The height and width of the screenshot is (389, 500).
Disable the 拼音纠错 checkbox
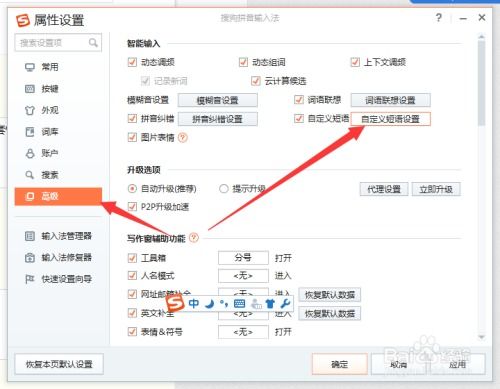pos(132,118)
